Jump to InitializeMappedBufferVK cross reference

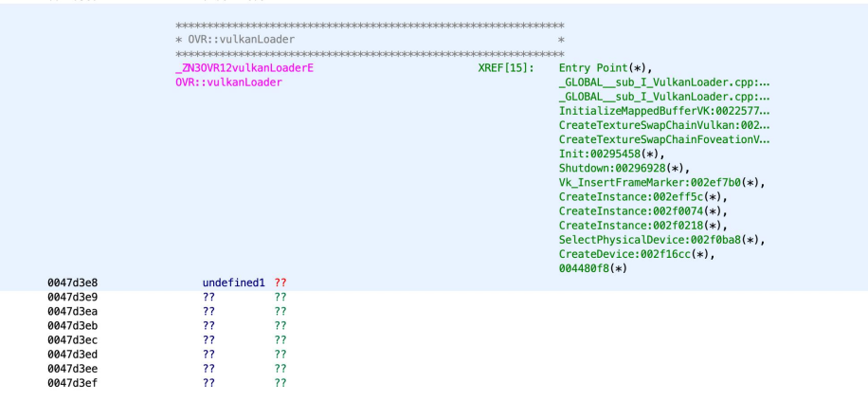point(663,111)
